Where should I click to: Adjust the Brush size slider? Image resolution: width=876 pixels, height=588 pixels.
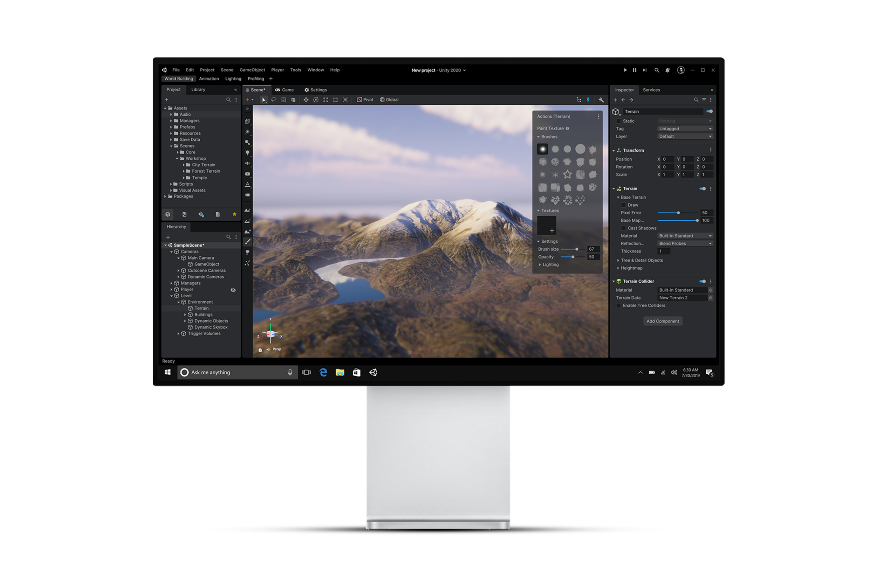pyautogui.click(x=577, y=249)
